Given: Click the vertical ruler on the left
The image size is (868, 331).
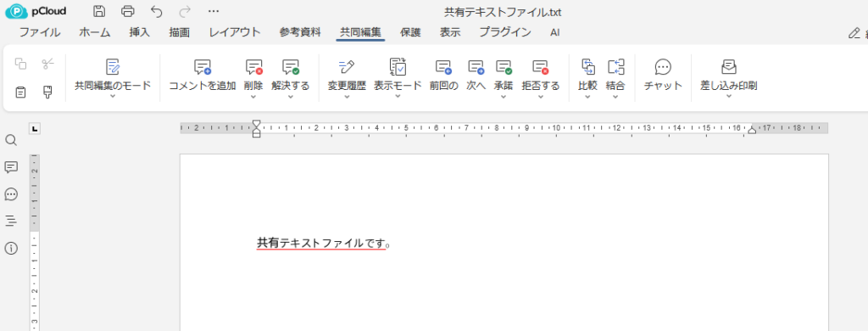Looking at the screenshot, I should 34,242.
